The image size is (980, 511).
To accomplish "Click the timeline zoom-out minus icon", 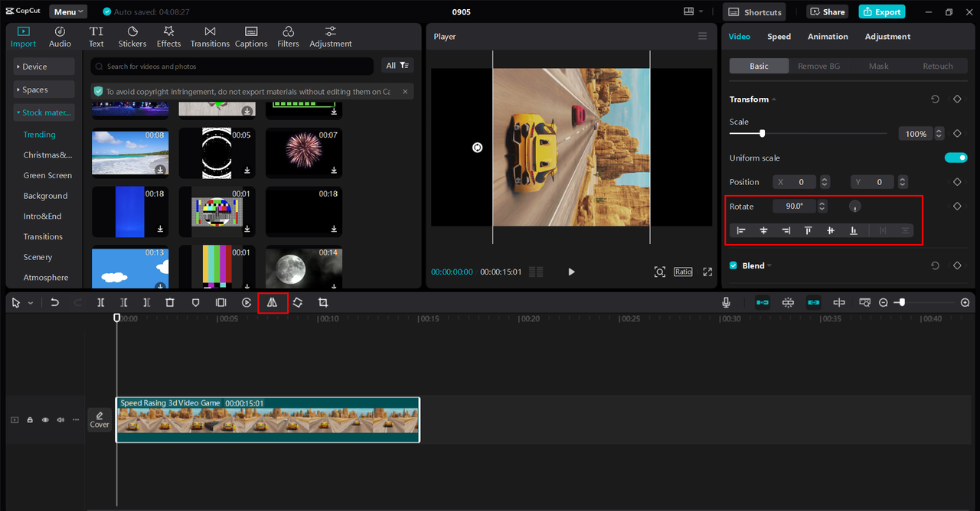I will point(884,303).
